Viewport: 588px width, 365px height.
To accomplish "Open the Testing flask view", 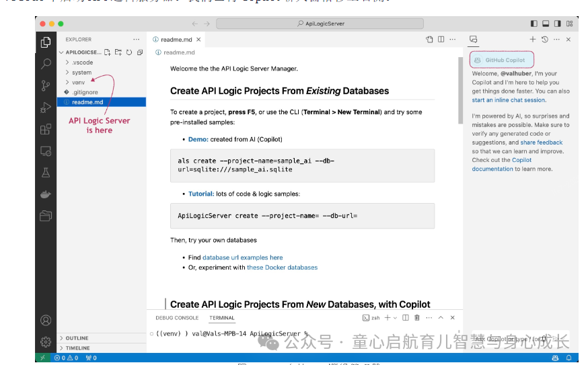I will [x=46, y=173].
